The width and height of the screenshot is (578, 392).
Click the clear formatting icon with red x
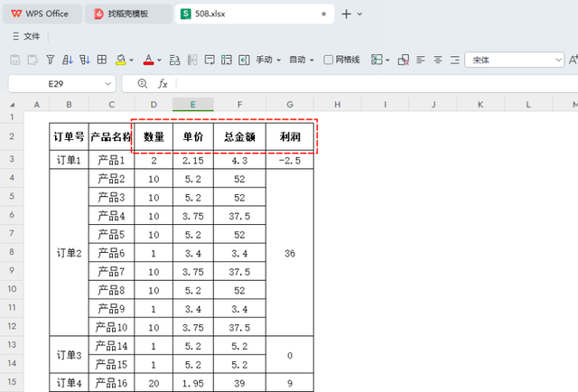pyautogui.click(x=404, y=60)
